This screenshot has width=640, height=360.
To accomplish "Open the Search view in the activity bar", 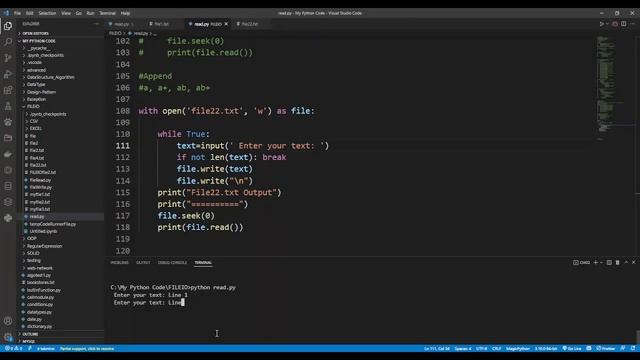I will coord(8,42).
